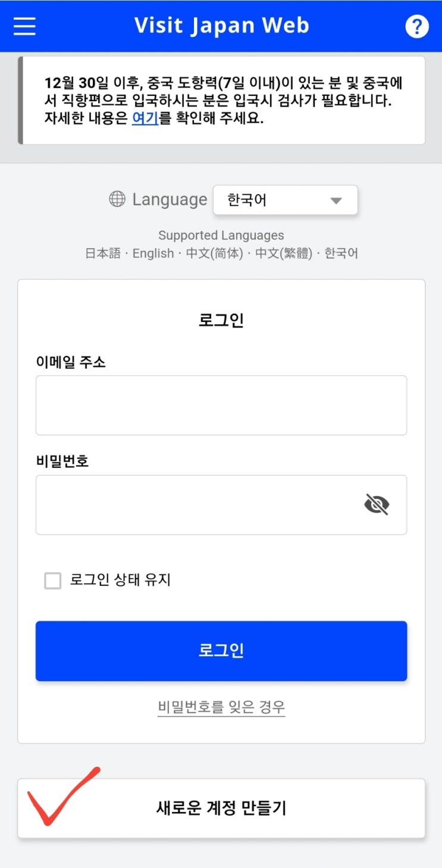The image size is (442, 868).
Task: Open the 비밀번호를 잊은 경우 link
Action: point(221,707)
